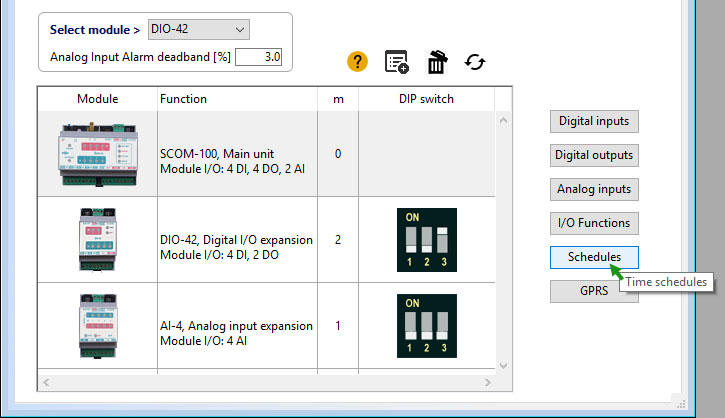
Task: Select the DIO-42 module image
Action: pyautogui.click(x=98, y=240)
